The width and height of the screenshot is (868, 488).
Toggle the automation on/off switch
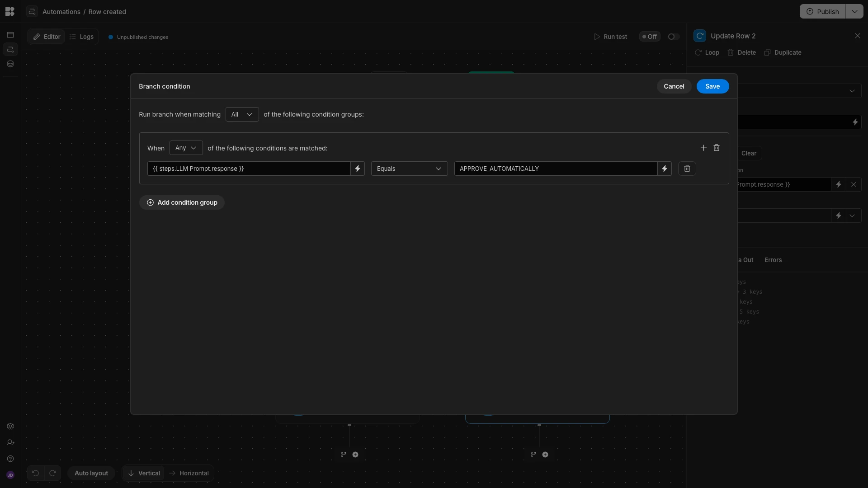(x=673, y=37)
